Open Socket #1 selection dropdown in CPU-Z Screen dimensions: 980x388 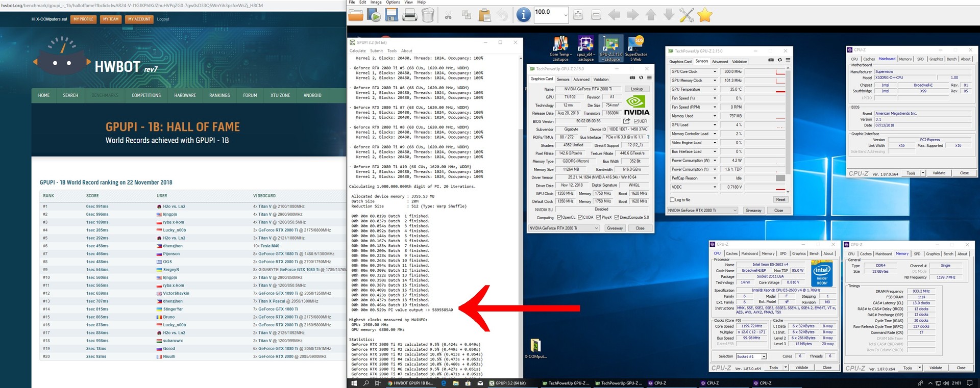tap(764, 356)
